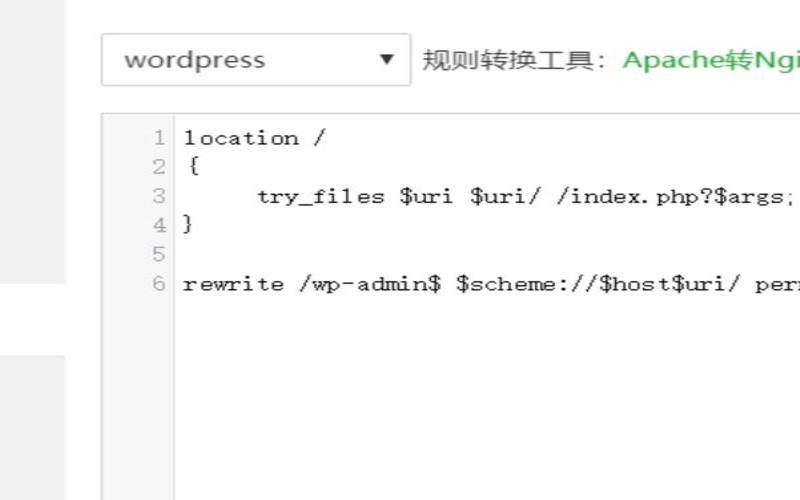
Task: Click the closing curly brace on line 4
Action: tap(187, 225)
